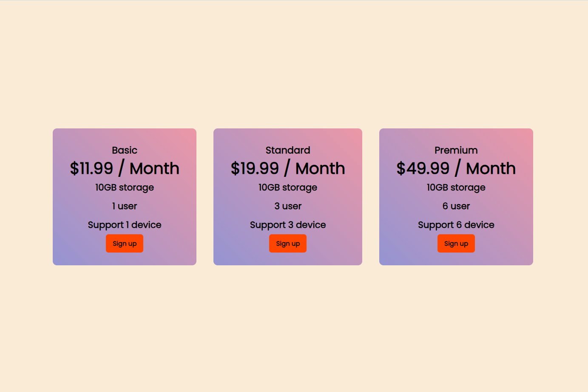Click the Support 6 device feature

click(456, 225)
